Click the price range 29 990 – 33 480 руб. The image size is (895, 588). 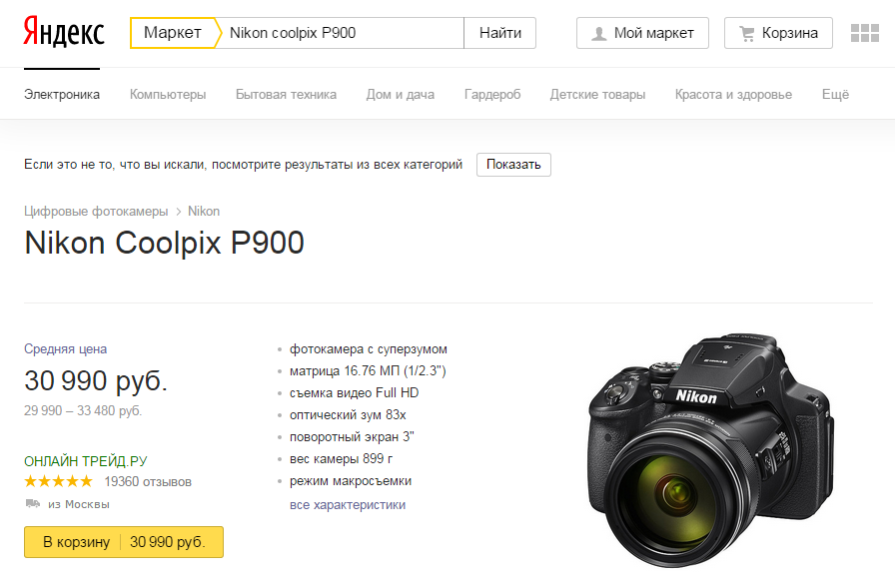[x=83, y=410]
